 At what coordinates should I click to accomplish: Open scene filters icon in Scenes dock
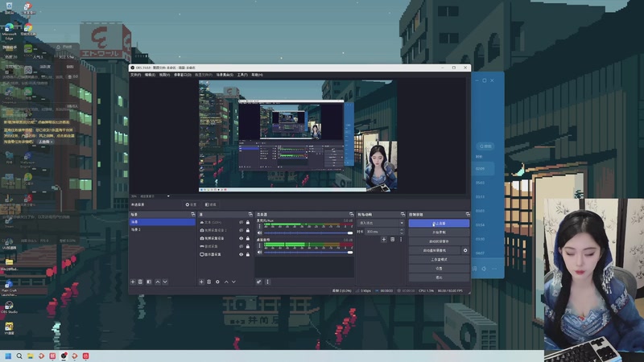tap(149, 282)
